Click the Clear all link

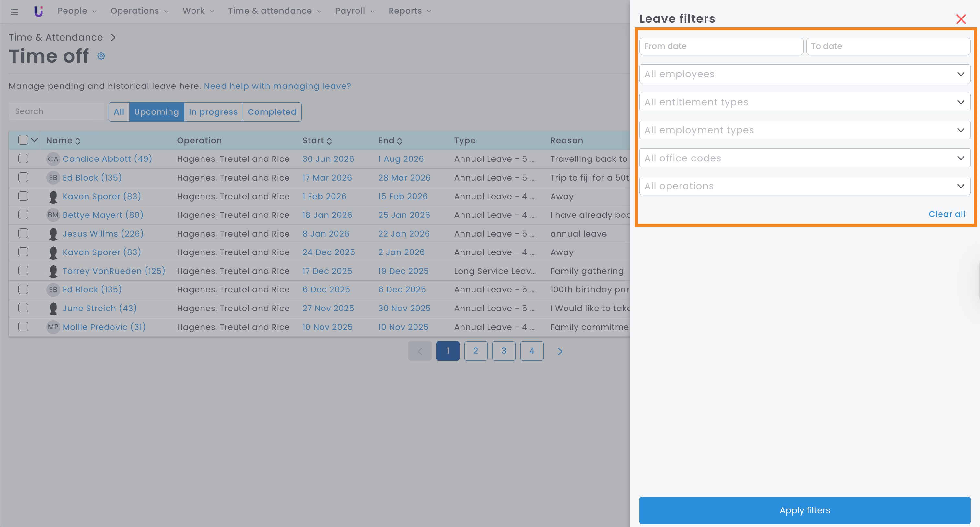[x=947, y=214]
